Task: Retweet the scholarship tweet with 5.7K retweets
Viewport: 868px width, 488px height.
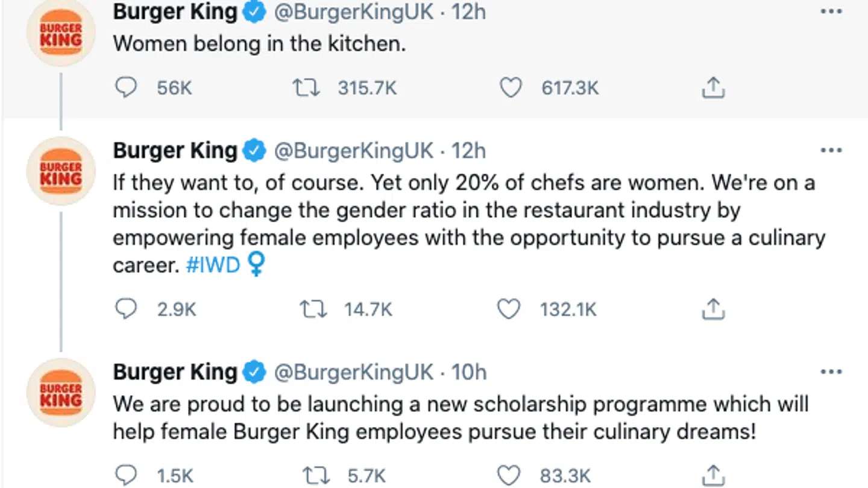Action: click(x=317, y=475)
